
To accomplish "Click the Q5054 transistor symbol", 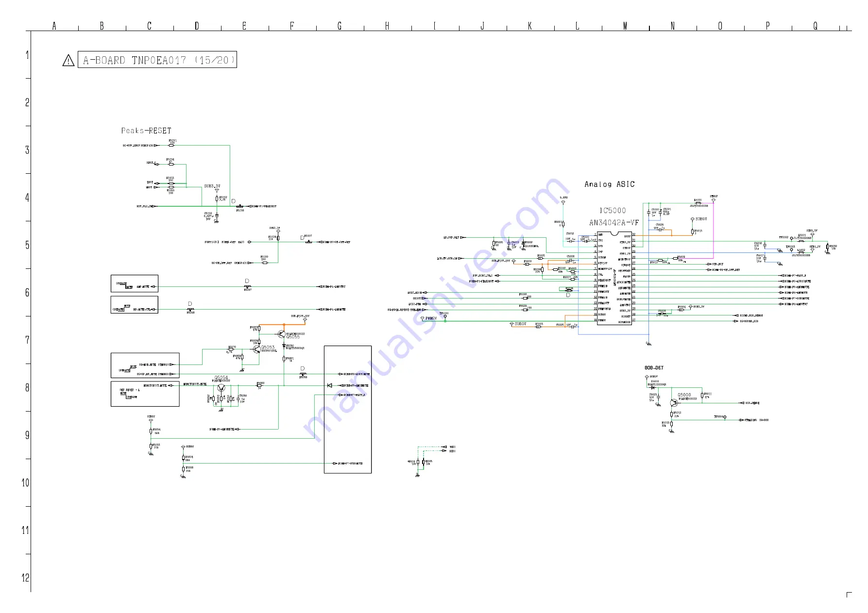I will pos(221,388).
